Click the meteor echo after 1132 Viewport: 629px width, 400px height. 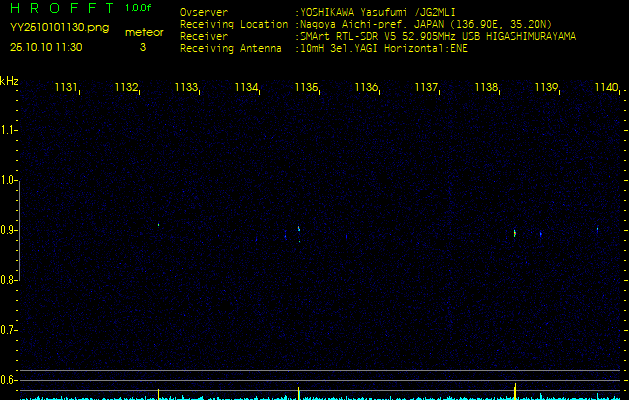pyautogui.click(x=158, y=225)
